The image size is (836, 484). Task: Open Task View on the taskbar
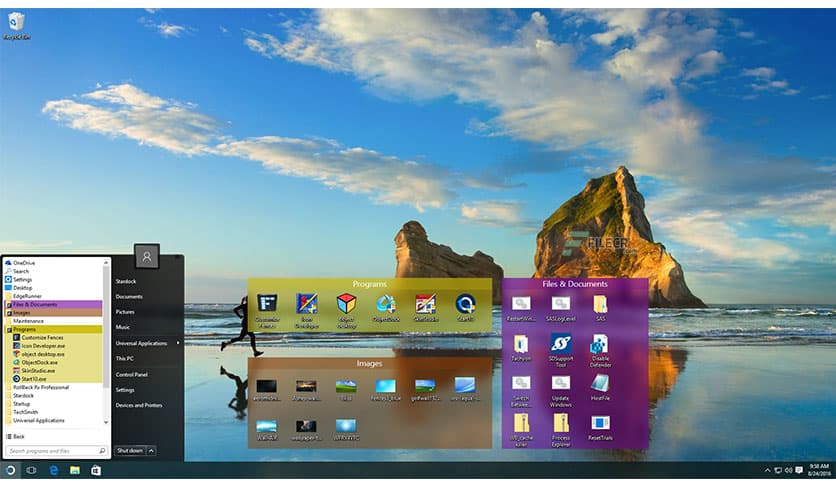[31, 470]
